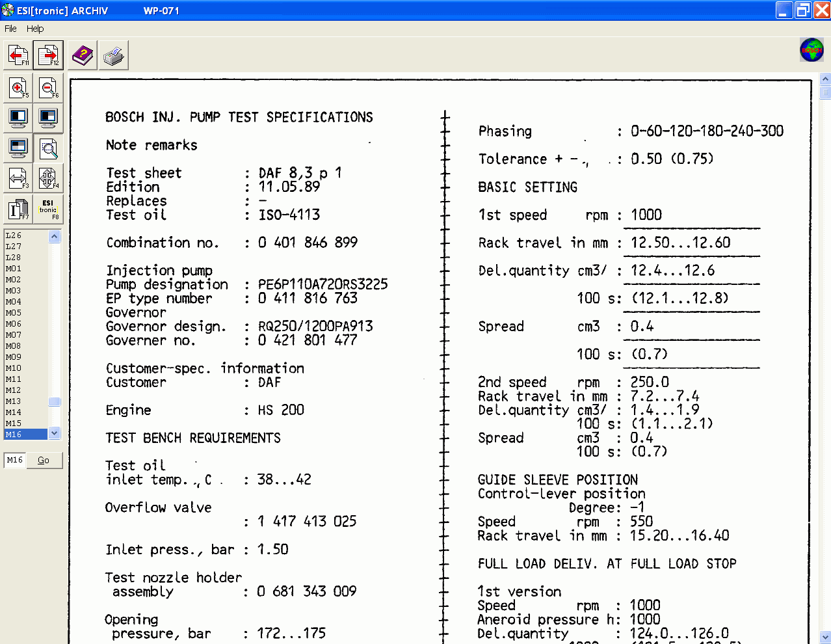The height and width of the screenshot is (644, 831).
Task: Go to the next page (F12)
Action: (x=48, y=55)
